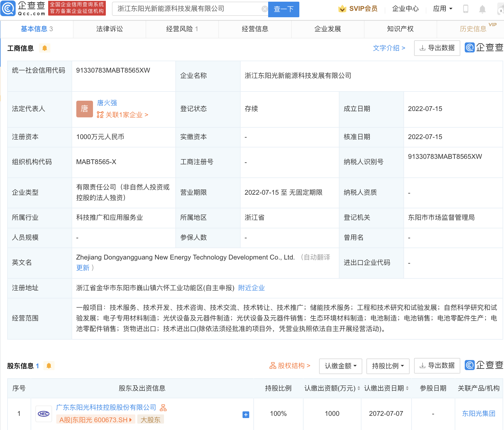The image size is (504, 430).
Task: Open 附近企业 link
Action: (x=251, y=288)
